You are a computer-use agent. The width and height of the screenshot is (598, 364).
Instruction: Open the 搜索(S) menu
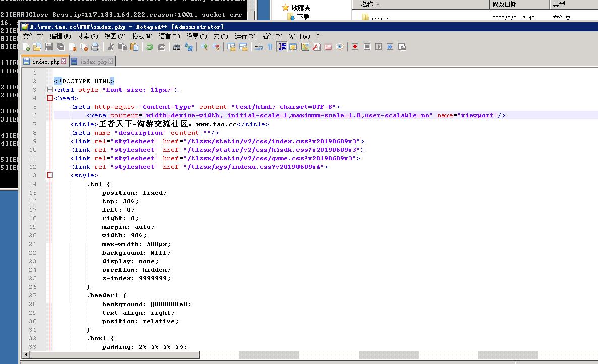pyautogui.click(x=88, y=36)
